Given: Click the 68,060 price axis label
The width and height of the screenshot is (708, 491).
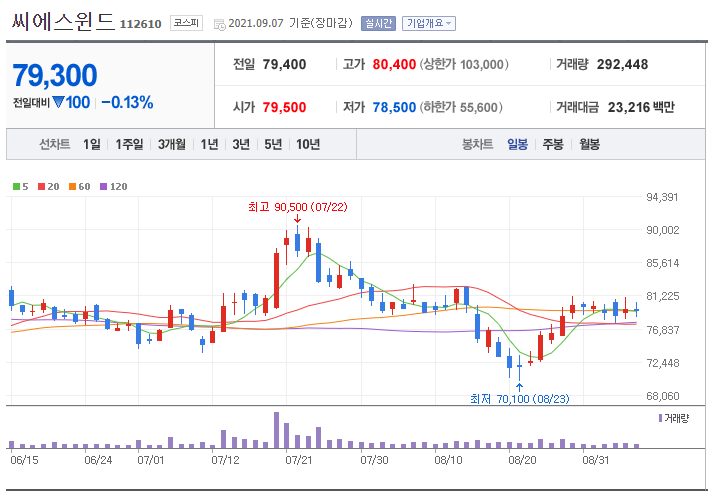Looking at the screenshot, I should [662, 396].
